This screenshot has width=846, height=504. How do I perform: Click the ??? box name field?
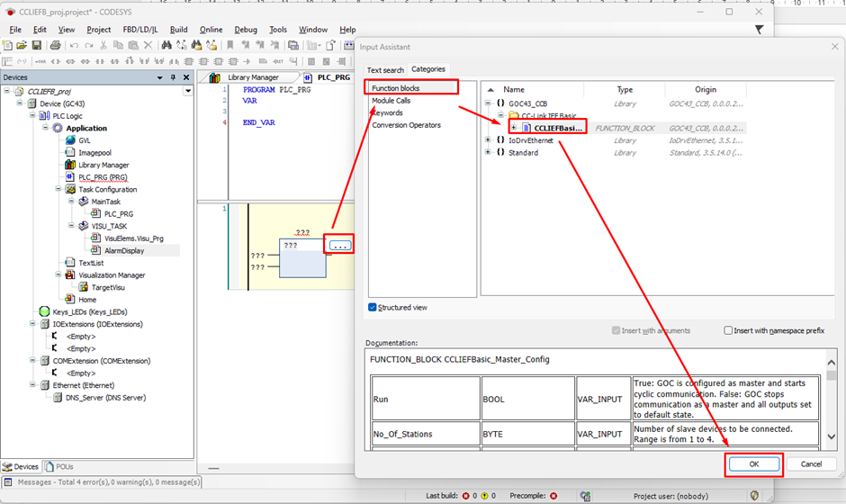point(291,245)
